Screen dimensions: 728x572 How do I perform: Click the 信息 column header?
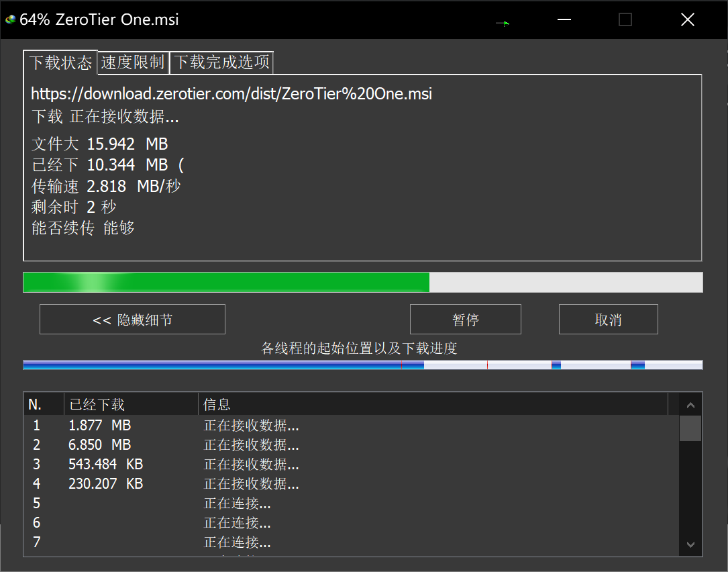(x=433, y=404)
